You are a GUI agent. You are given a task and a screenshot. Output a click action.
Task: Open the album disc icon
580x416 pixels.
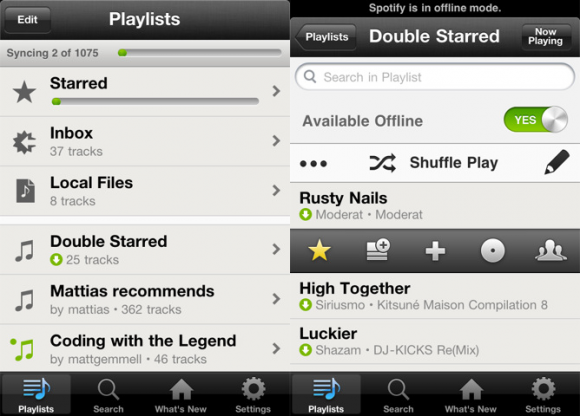492,250
